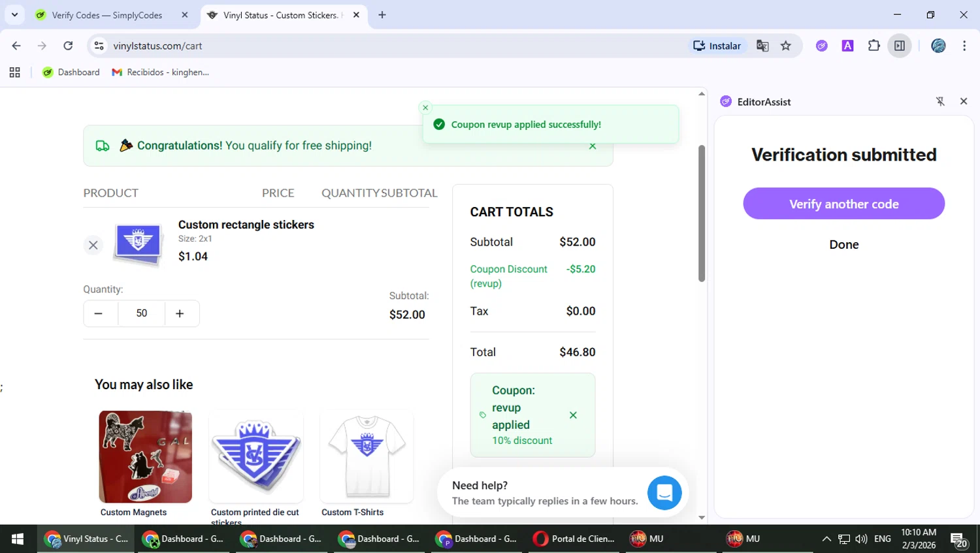
Task: Click the scrollbar down arrow
Action: pyautogui.click(x=702, y=518)
